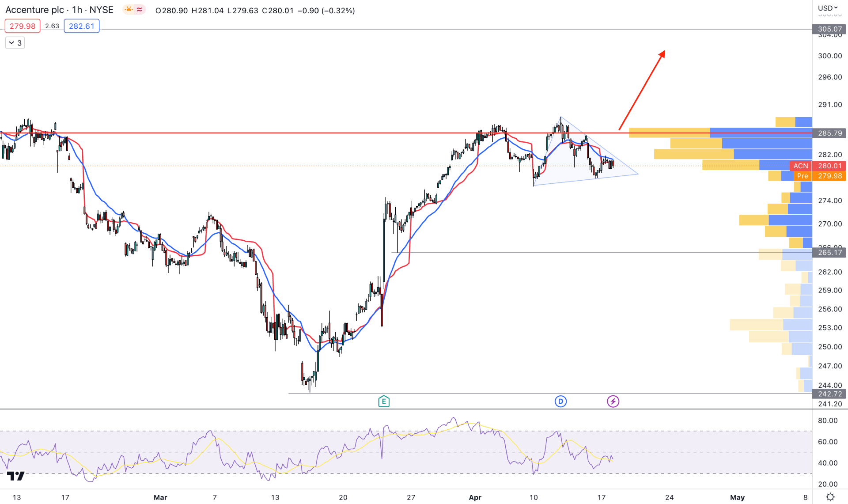
Task: Click the 1h interval in the title
Action: [77, 10]
